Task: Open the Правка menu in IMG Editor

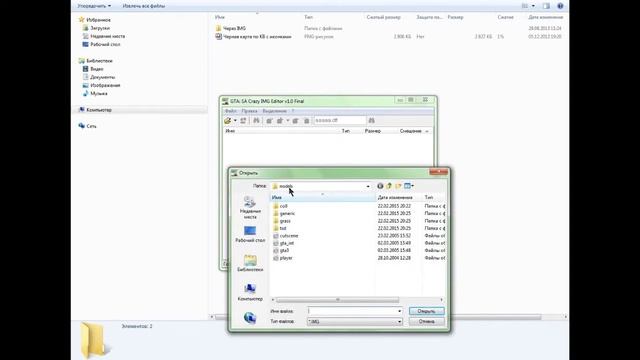Action: coord(249,111)
